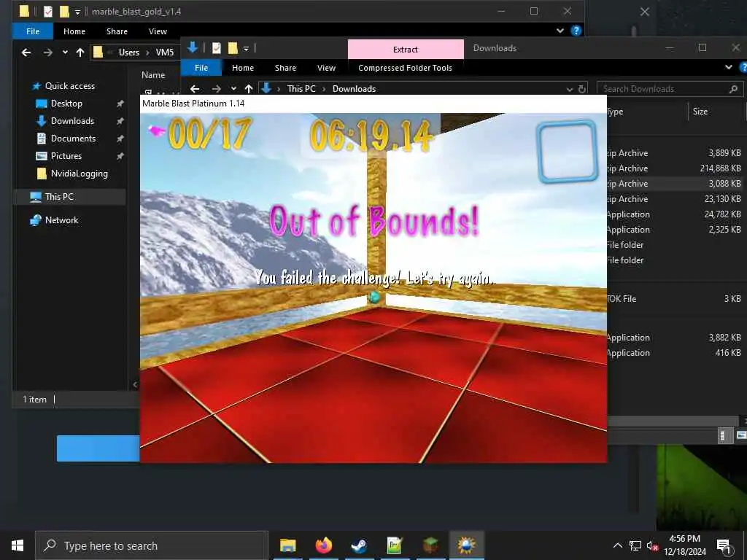This screenshot has height=560, width=747.
Task: Go up one level in marble_blast_gold window
Action: pos(80,52)
